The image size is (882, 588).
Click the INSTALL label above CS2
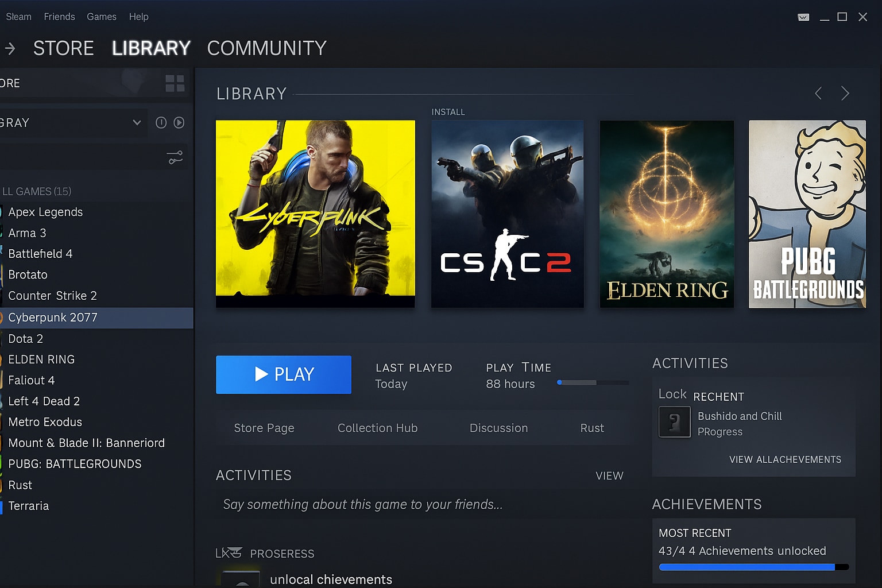[x=448, y=112]
